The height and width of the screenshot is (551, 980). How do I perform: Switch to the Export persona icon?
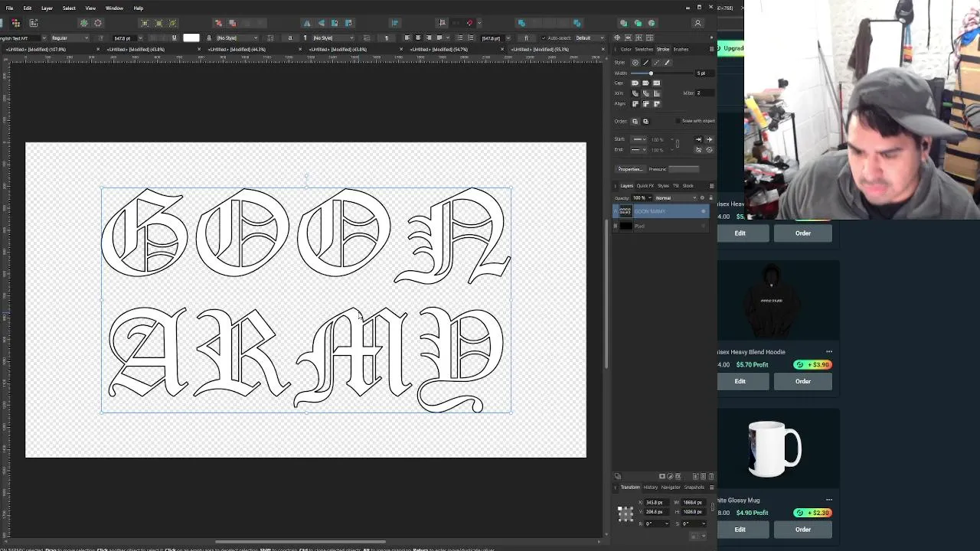point(34,23)
